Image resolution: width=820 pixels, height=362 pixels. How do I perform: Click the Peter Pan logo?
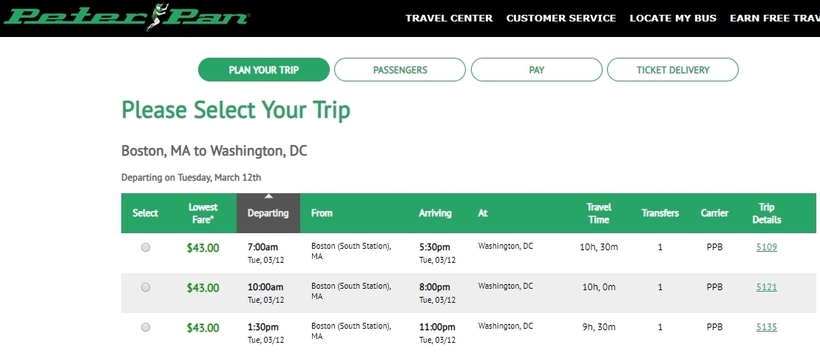pyautogui.click(x=126, y=17)
